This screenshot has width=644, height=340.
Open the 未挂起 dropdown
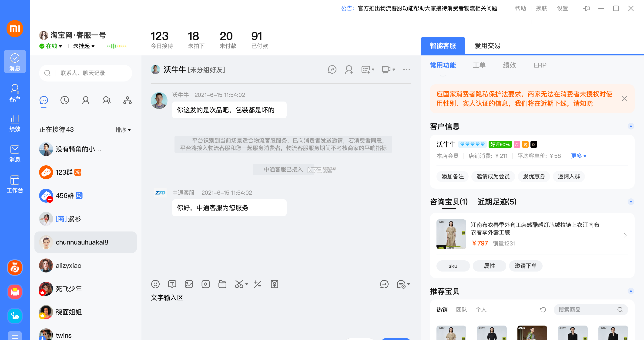click(84, 46)
